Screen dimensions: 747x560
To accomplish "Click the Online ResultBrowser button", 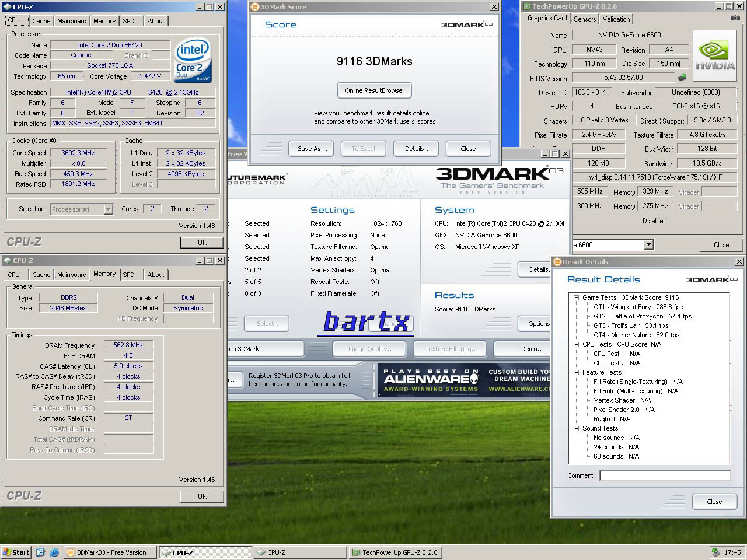I will (375, 90).
